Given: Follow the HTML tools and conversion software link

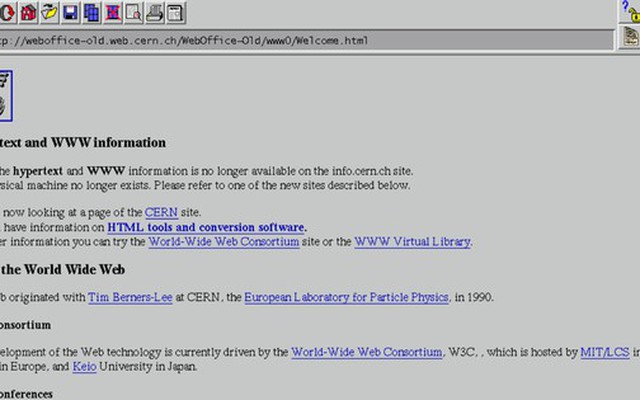Looking at the screenshot, I should (x=206, y=227).
